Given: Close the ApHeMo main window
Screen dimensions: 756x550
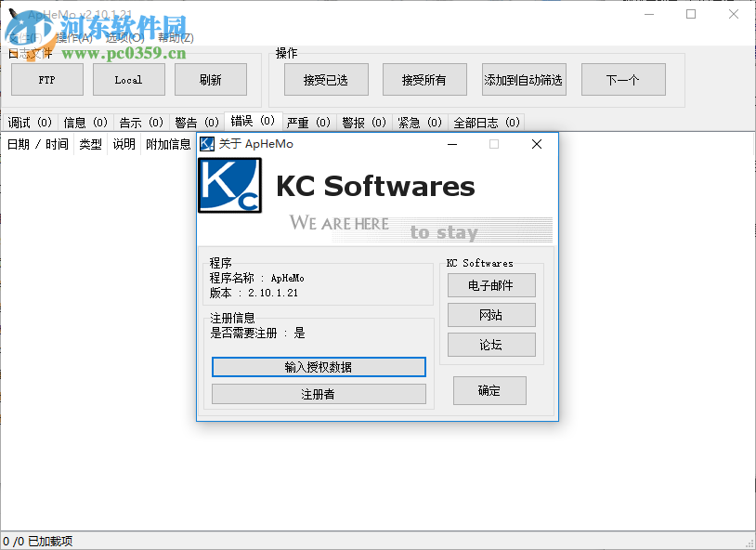Looking at the screenshot, I should 734,14.
